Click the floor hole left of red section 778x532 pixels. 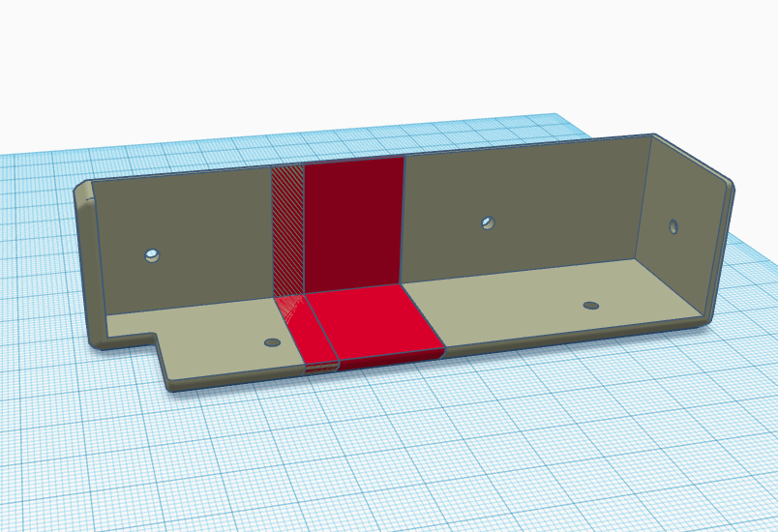click(273, 342)
